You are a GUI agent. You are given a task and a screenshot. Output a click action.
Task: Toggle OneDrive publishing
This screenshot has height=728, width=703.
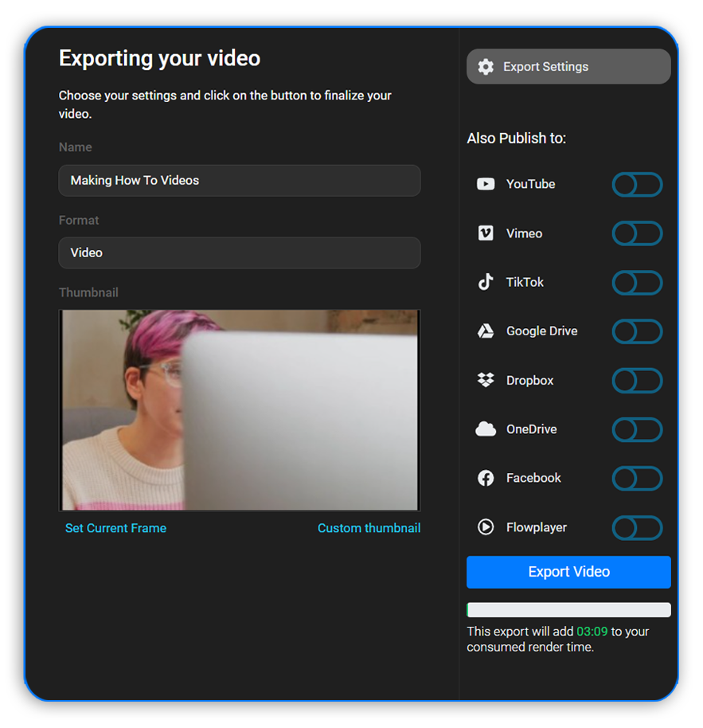[x=637, y=429]
